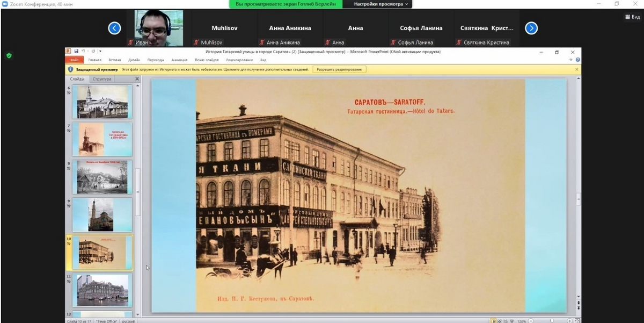Select slide 9 thumbnail
644x323 pixels.
click(x=102, y=214)
